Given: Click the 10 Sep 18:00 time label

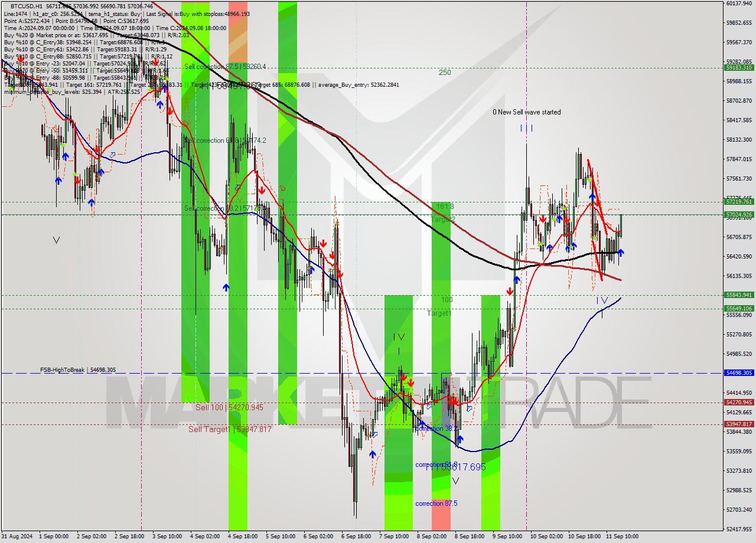Looking at the screenshot, I should click(585, 537).
